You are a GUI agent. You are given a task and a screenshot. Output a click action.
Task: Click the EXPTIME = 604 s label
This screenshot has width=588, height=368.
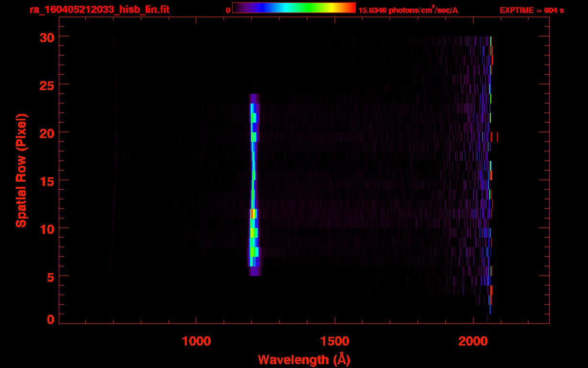[531, 10]
